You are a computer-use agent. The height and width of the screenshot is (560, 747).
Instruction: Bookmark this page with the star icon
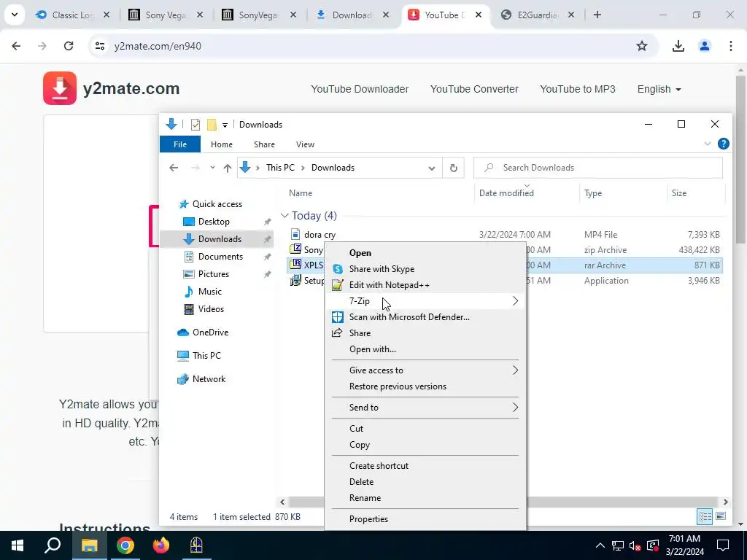642,46
